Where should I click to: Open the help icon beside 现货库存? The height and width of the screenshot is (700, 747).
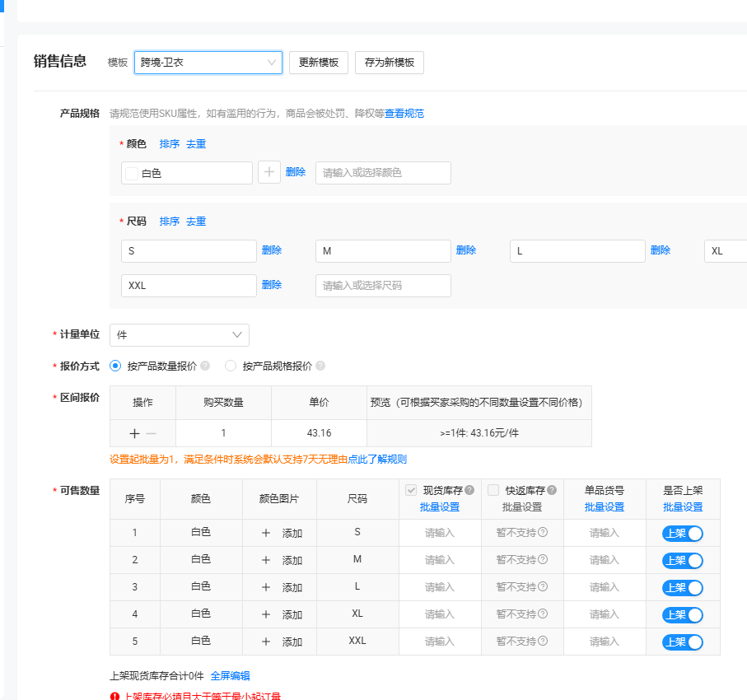469,490
